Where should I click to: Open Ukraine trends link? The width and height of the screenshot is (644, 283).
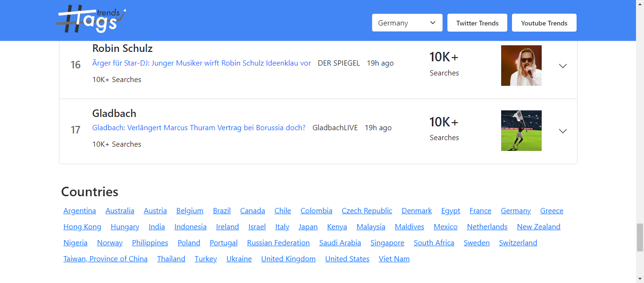click(x=239, y=259)
